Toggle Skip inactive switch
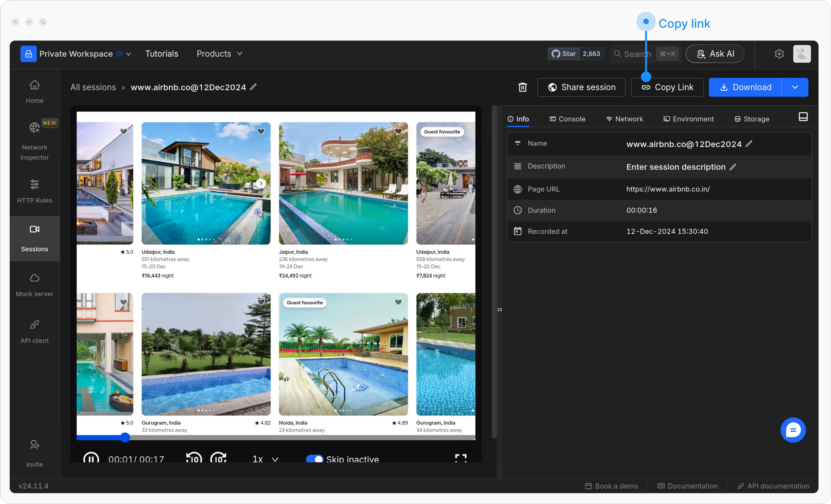Image resolution: width=831 pixels, height=504 pixels. click(x=314, y=459)
